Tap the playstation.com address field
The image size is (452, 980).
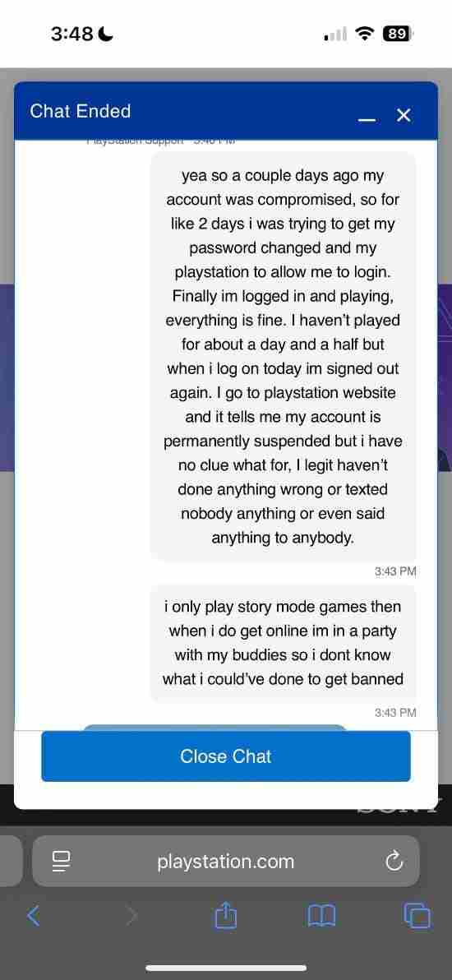click(x=226, y=862)
